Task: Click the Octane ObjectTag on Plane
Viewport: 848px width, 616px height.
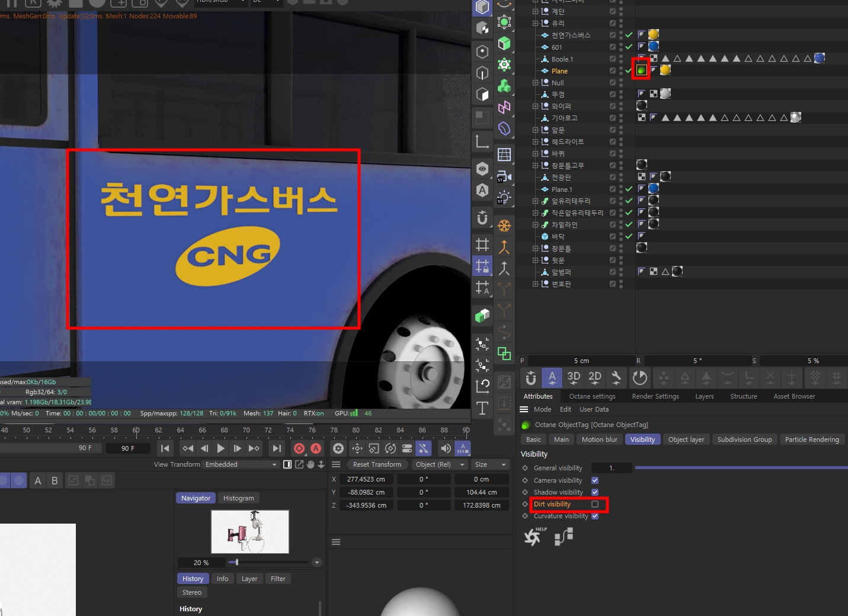Action: (x=641, y=70)
